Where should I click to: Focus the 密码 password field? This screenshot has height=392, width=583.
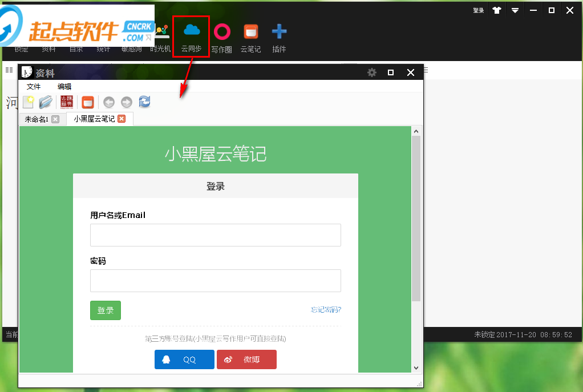tap(216, 281)
